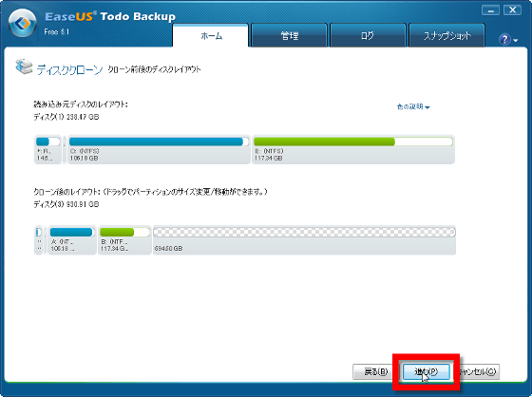Viewport: 532px width, 397px height.
Task: Click the クローン前後のディスクレイアウト subtitle
Action: tap(154, 69)
